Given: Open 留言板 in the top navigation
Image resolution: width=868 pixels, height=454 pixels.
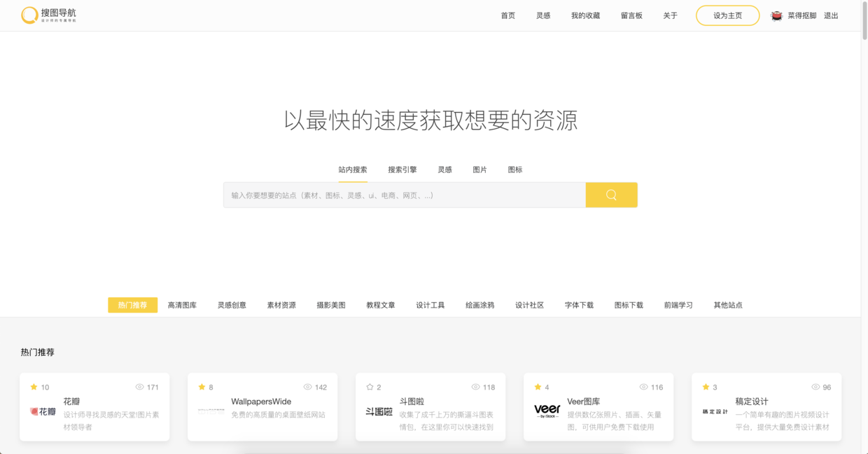Looking at the screenshot, I should (631, 15).
